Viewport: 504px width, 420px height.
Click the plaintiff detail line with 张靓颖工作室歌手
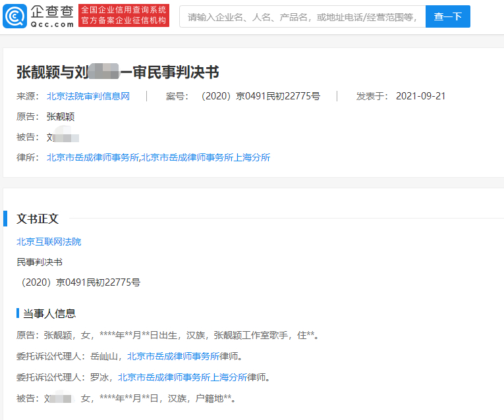click(x=167, y=335)
